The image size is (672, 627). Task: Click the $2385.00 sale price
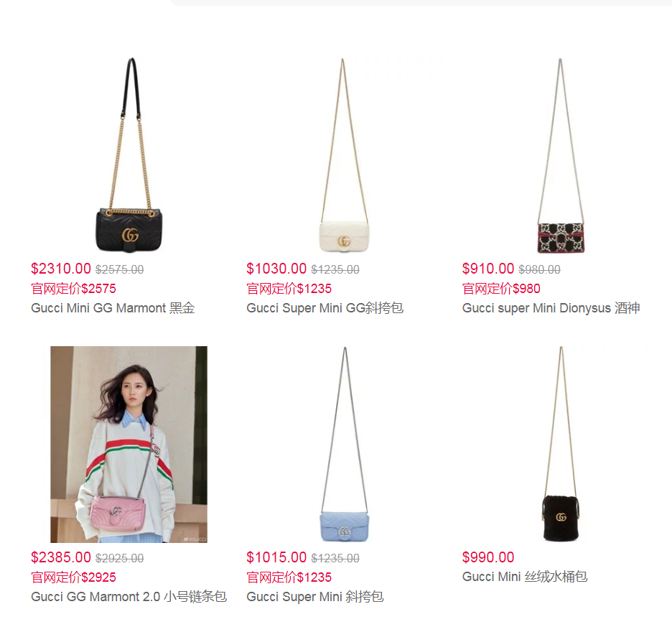[61, 557]
